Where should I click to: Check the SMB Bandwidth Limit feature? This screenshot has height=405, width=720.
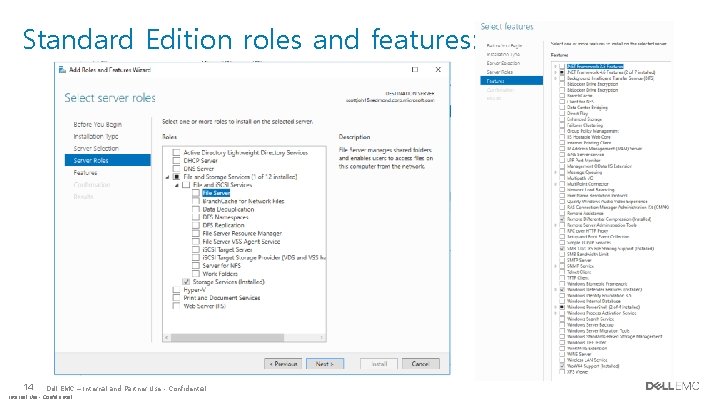(x=562, y=254)
